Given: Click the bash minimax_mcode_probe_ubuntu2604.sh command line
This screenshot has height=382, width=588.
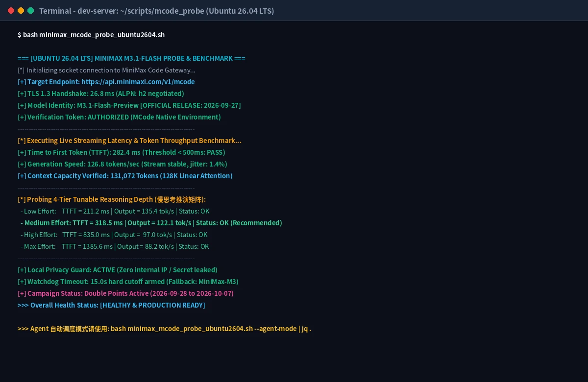Looking at the screenshot, I should tap(91, 35).
